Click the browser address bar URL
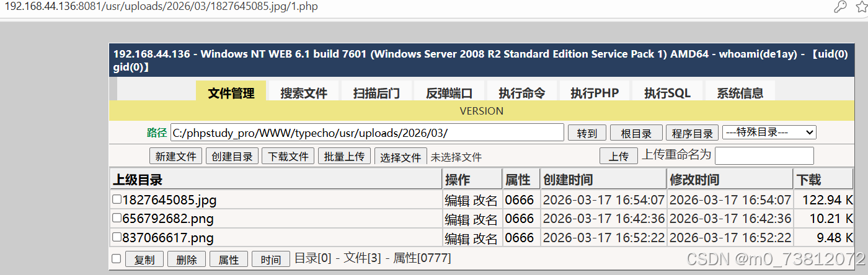This screenshot has width=868, height=275. tap(161, 7)
